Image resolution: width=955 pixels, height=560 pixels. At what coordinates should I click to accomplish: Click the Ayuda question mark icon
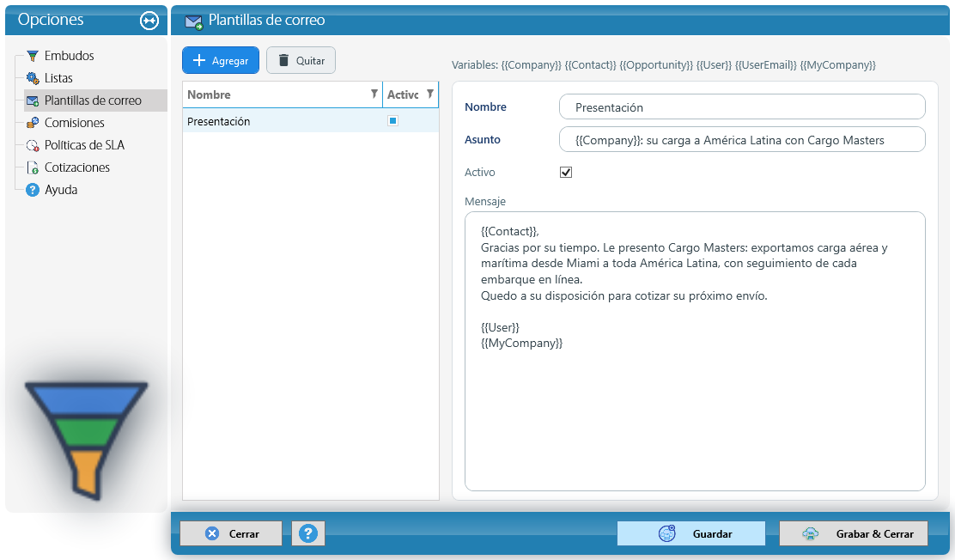(x=33, y=190)
